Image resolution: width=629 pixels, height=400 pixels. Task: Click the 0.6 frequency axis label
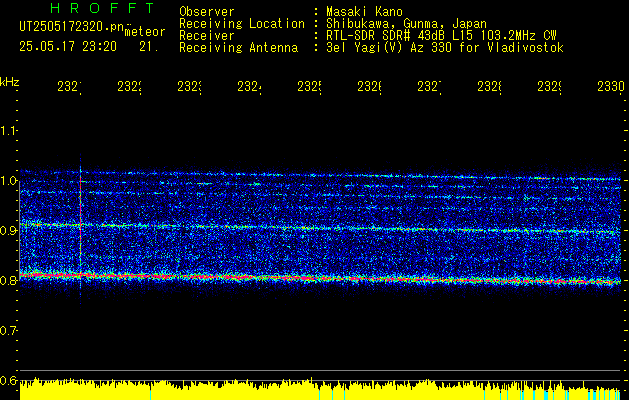pyautogui.click(x=8, y=380)
